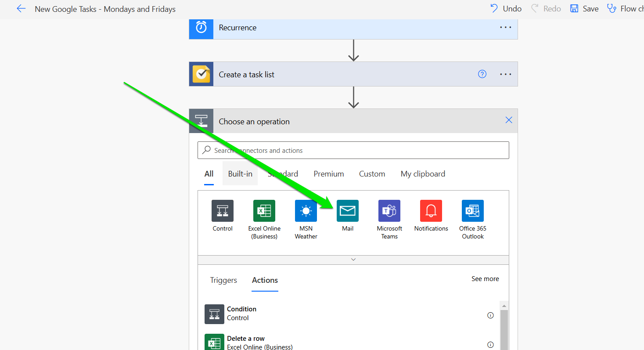Select the Notifications connector
Viewport: 644px width, 350px height.
(431, 211)
